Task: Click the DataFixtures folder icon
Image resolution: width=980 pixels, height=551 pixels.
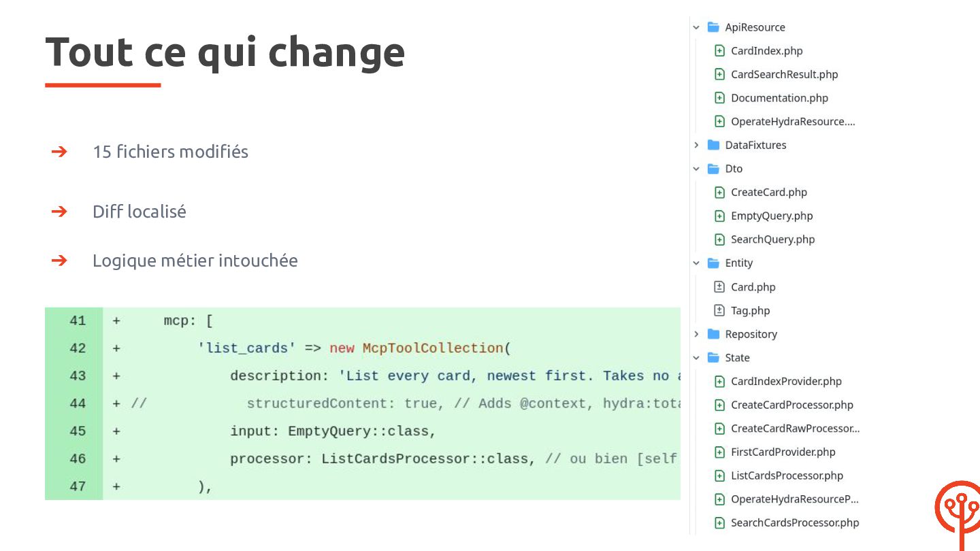Action: point(713,145)
